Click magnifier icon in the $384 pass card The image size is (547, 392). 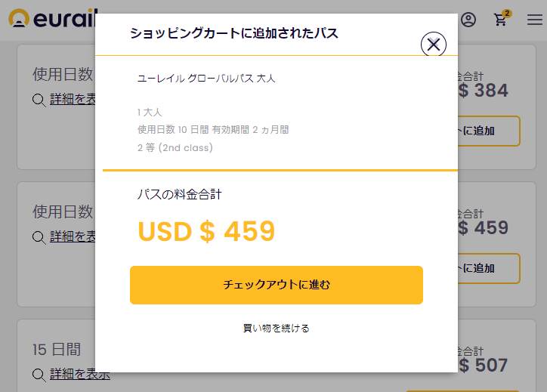[x=39, y=100]
